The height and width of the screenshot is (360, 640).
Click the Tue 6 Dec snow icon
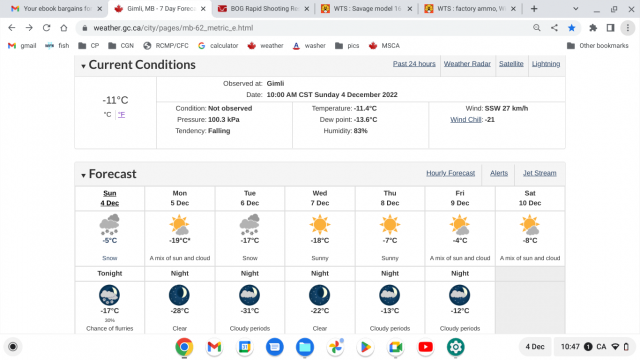pos(250,224)
